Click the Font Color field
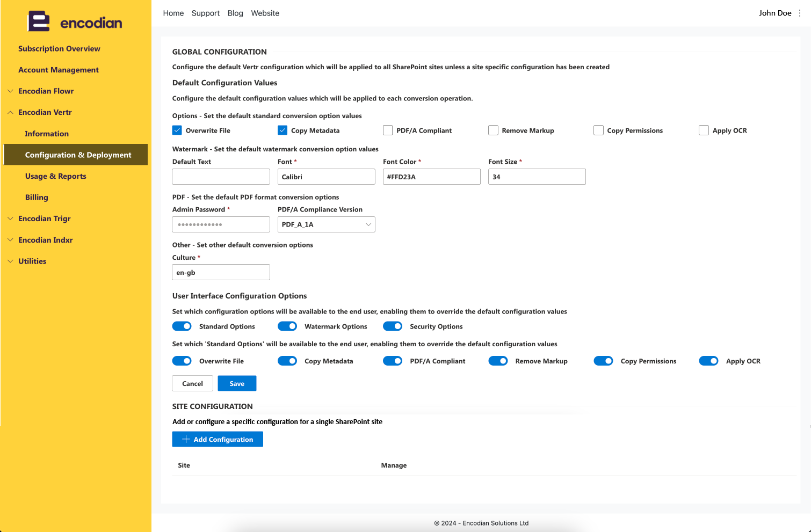This screenshot has width=811, height=532. [x=432, y=177]
